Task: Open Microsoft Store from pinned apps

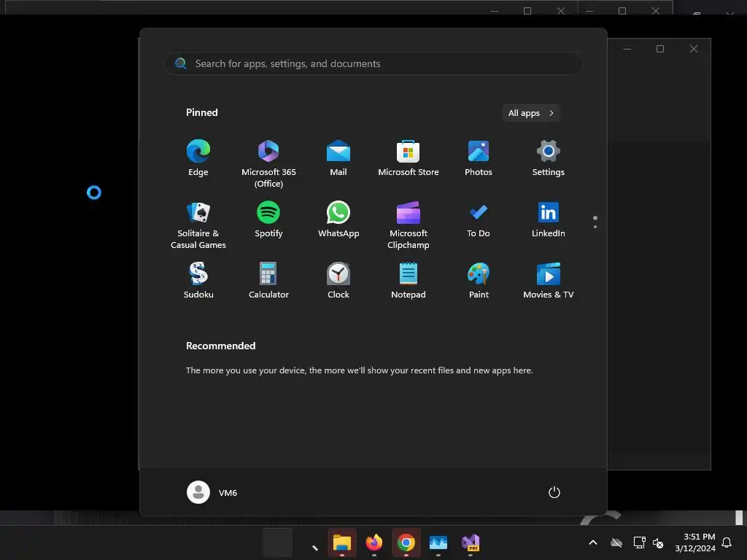Action: tap(409, 159)
